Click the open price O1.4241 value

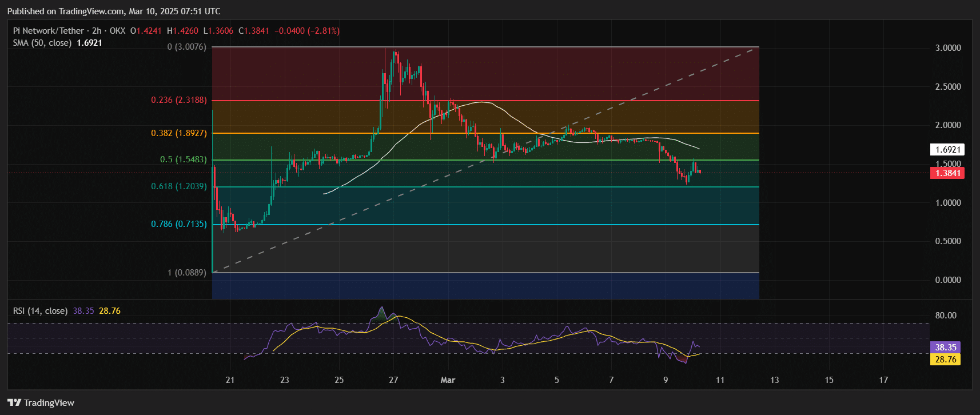point(146,31)
